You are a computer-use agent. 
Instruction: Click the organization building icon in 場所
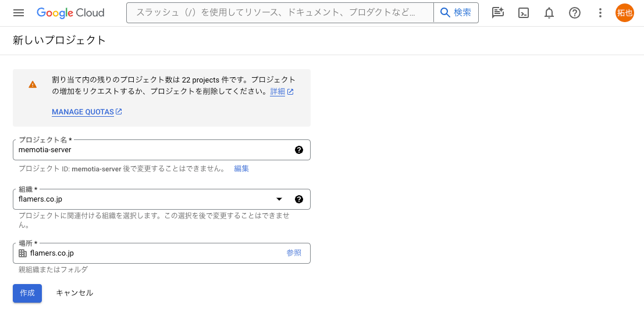pyautogui.click(x=23, y=253)
